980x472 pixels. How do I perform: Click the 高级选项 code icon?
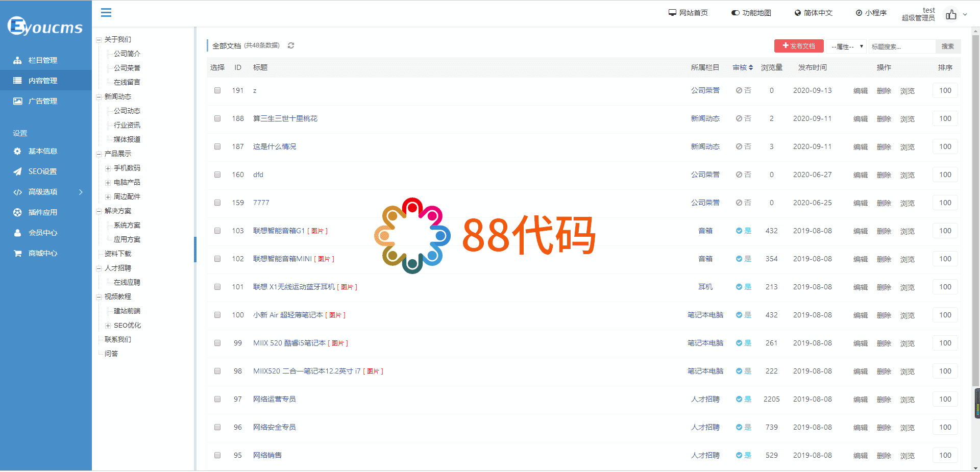(x=17, y=192)
